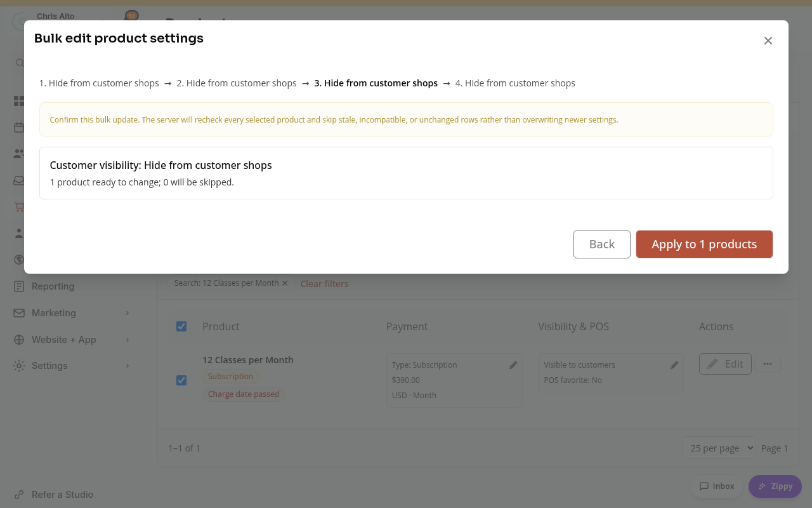The image size is (812, 508).
Task: Open Marketing in the sidebar
Action: (x=54, y=313)
